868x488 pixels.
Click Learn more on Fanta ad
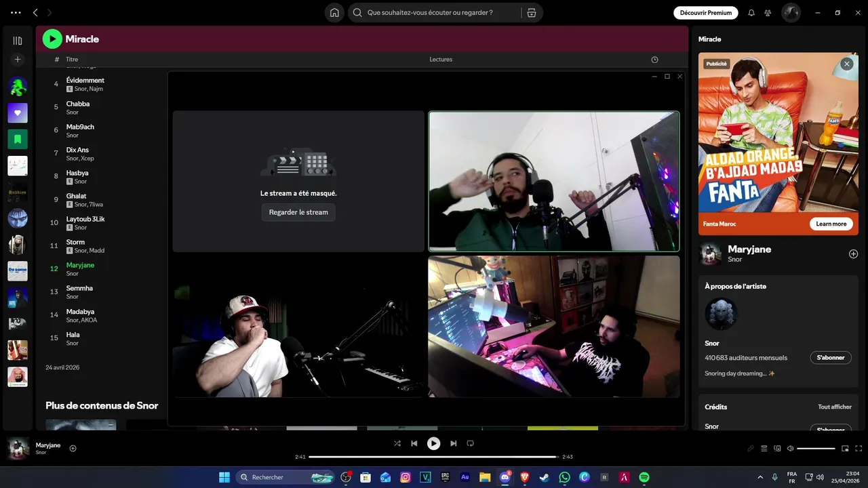831,224
